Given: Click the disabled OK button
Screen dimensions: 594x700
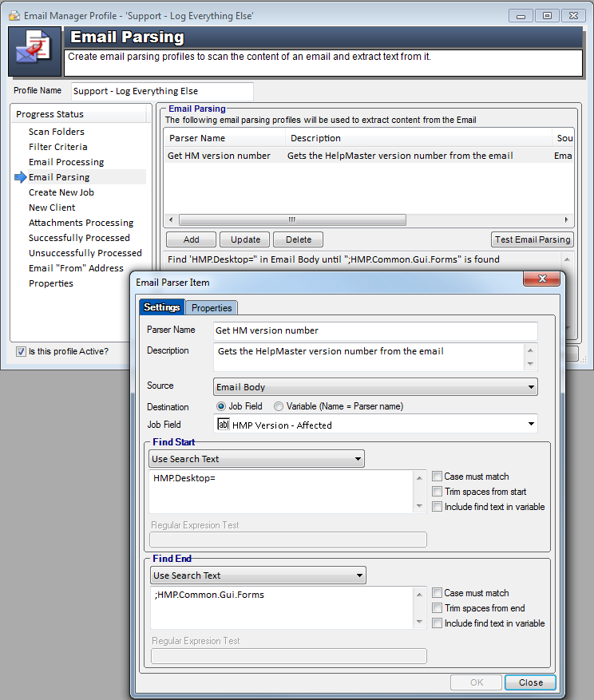Looking at the screenshot, I should [x=477, y=682].
